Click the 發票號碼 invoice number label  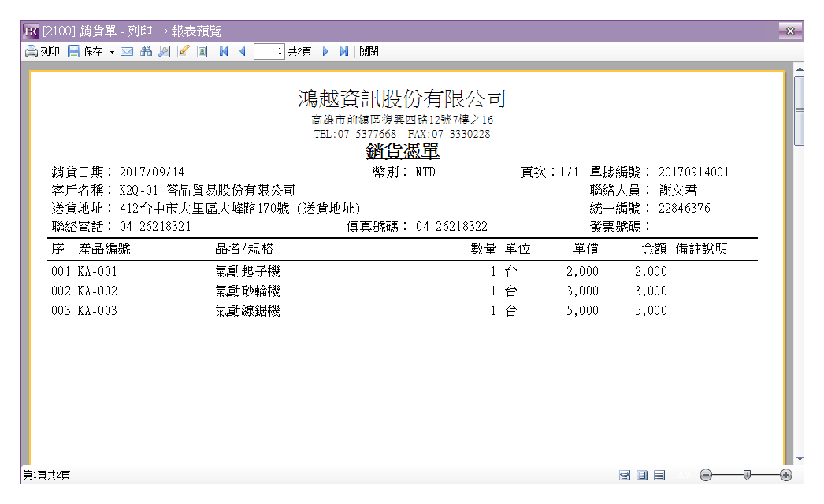620,227
